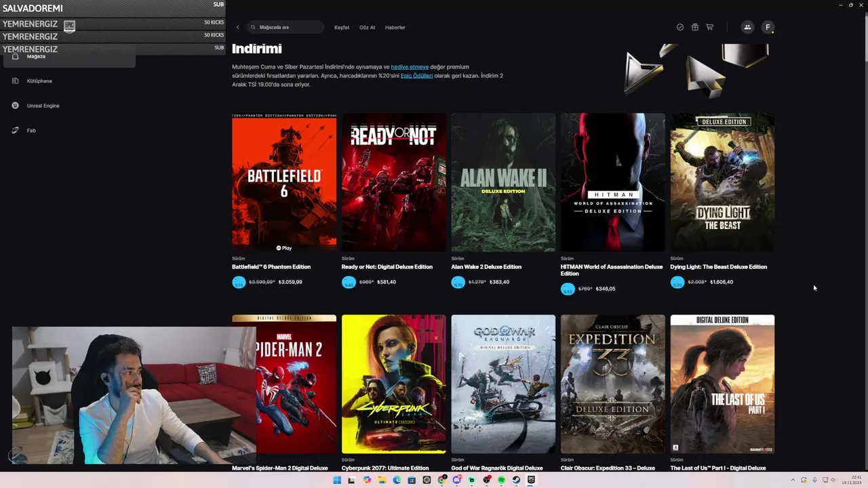This screenshot has height=488, width=868.
Task: Click the Ready or Not cover art
Action: point(394,182)
